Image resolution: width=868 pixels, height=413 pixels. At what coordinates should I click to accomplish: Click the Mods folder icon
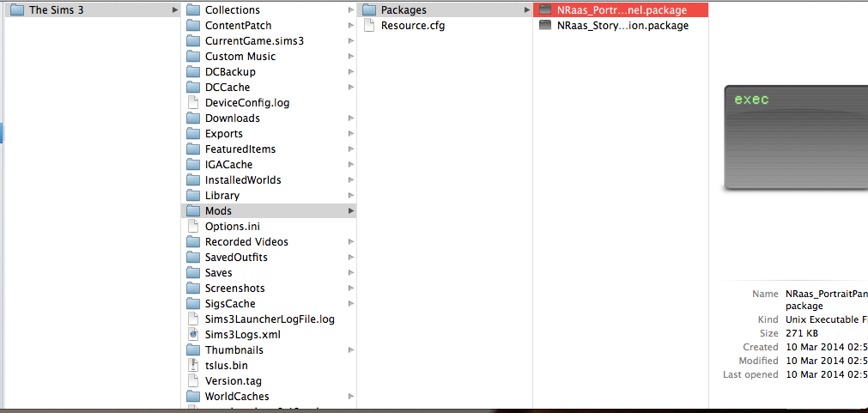(x=192, y=211)
